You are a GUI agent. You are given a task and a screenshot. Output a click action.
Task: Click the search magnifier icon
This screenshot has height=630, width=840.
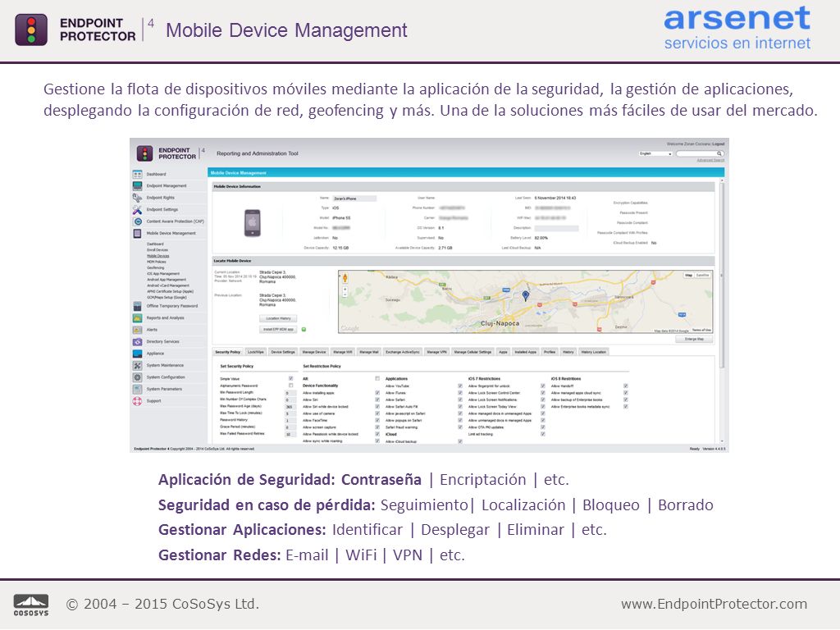[719, 153]
